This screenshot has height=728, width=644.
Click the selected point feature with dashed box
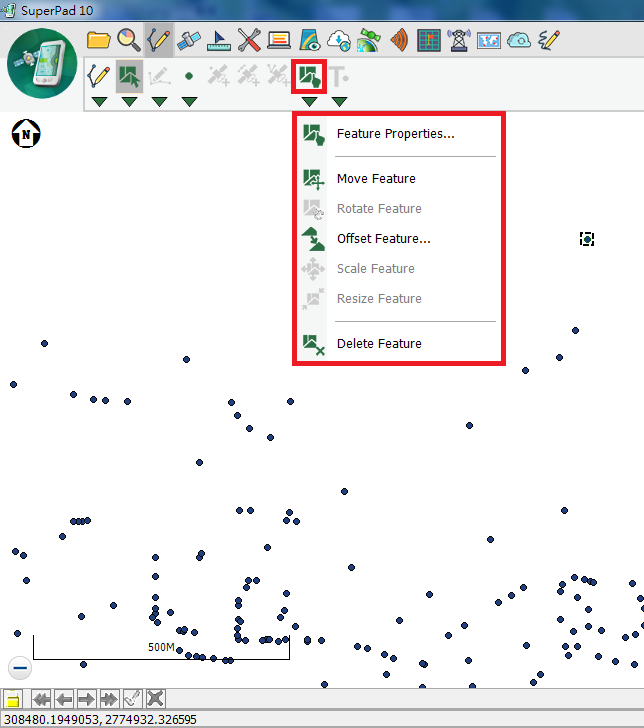(x=587, y=239)
